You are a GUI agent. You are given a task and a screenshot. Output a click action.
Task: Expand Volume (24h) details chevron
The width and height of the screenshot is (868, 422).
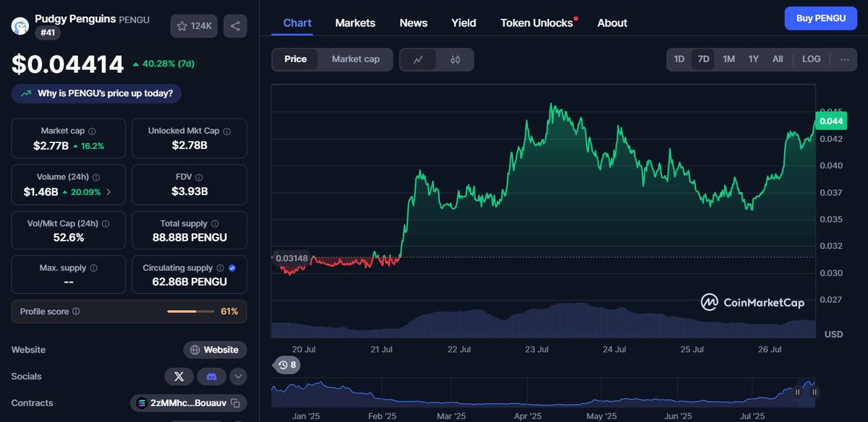click(109, 192)
